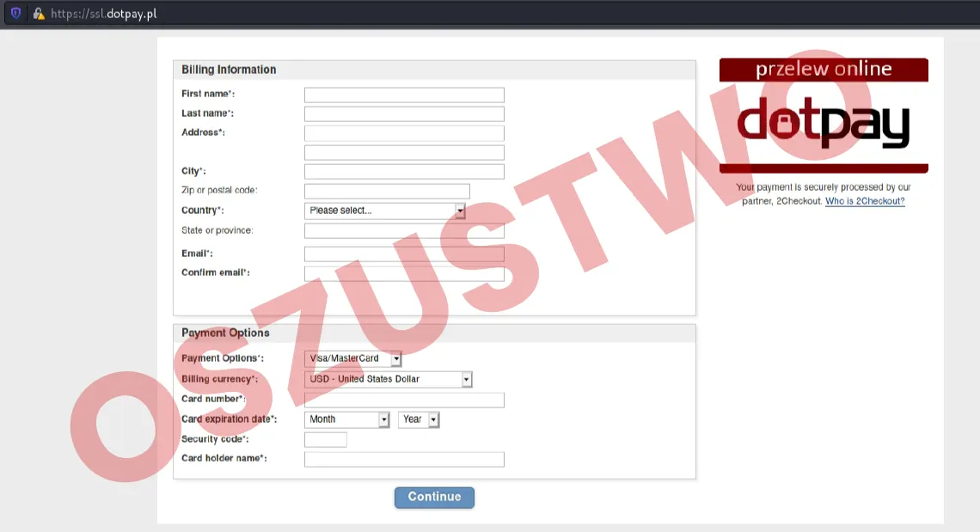This screenshot has height=532, width=980.
Task: Click the second Address line field
Action: [x=404, y=152]
